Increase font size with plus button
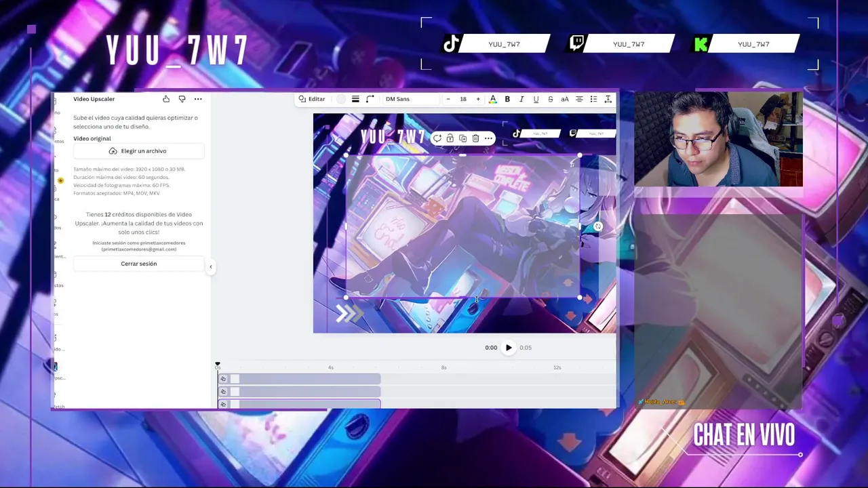This screenshot has width=868, height=488. (x=478, y=99)
